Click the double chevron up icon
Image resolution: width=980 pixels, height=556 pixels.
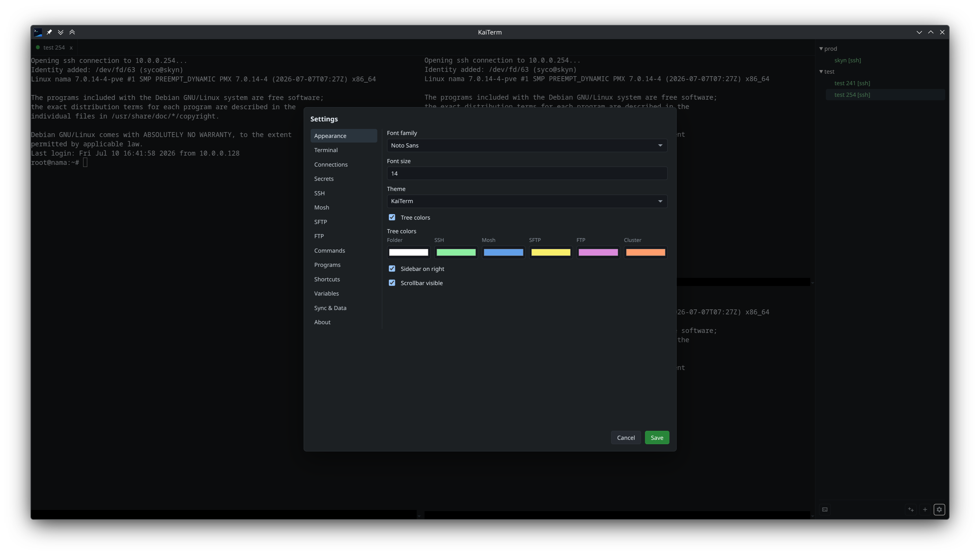pos(72,32)
